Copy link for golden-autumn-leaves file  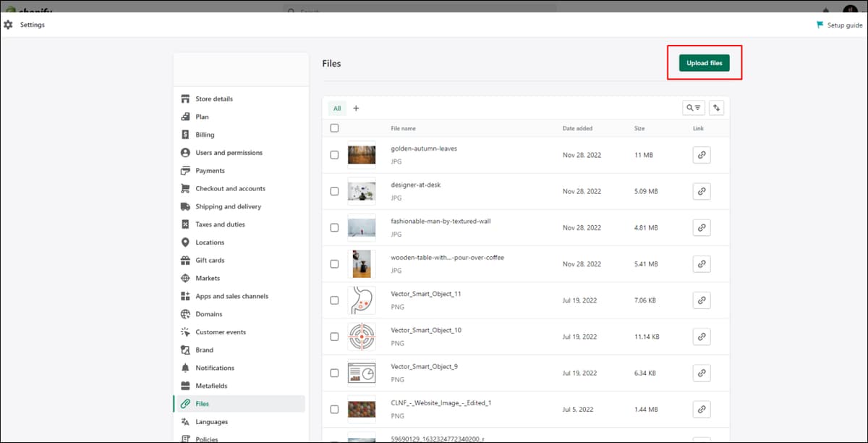click(701, 154)
